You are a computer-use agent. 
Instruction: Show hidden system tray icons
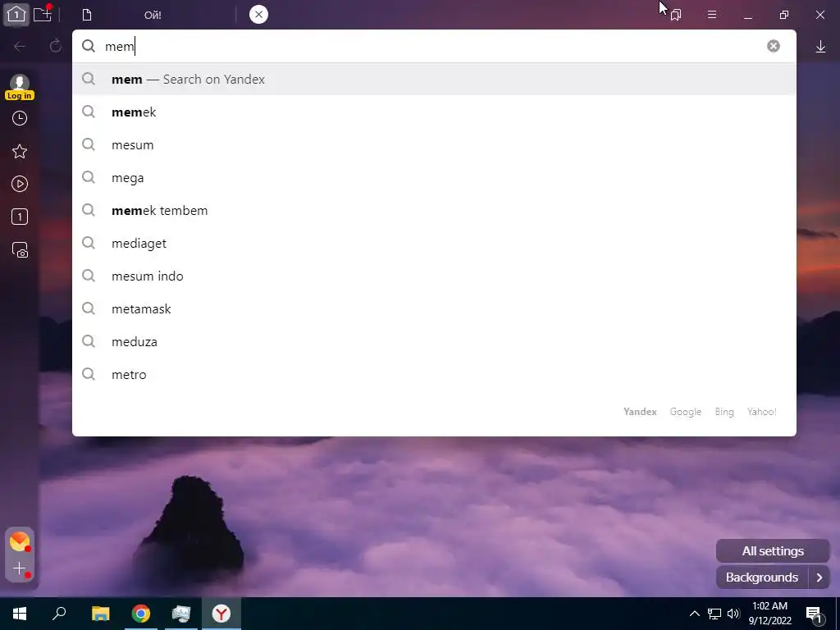pyautogui.click(x=694, y=614)
